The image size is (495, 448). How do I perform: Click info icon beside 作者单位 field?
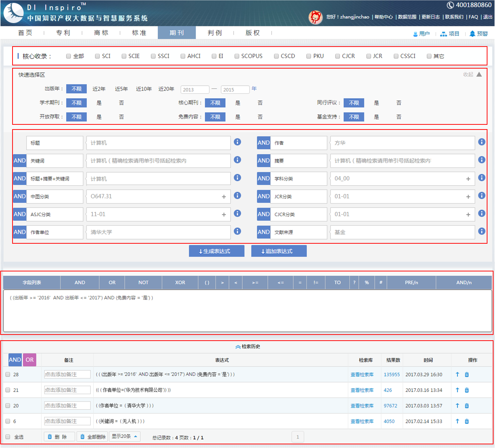[237, 231]
